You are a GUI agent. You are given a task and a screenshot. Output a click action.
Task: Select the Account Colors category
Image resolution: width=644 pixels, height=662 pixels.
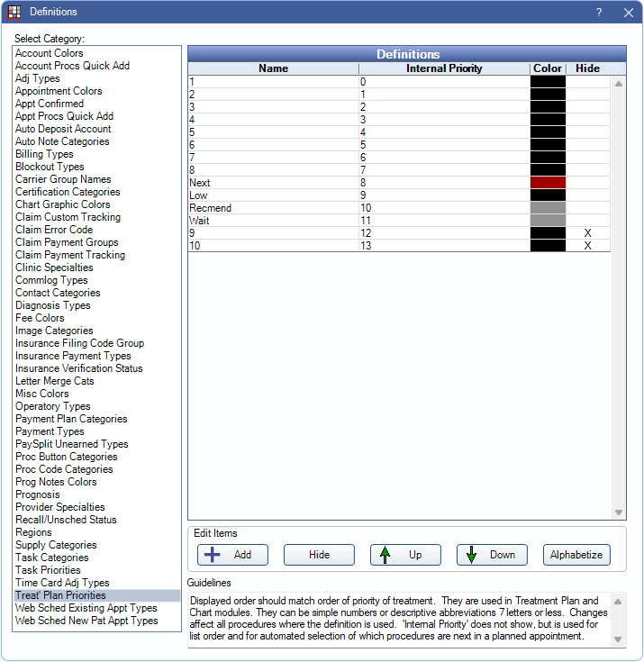click(50, 53)
